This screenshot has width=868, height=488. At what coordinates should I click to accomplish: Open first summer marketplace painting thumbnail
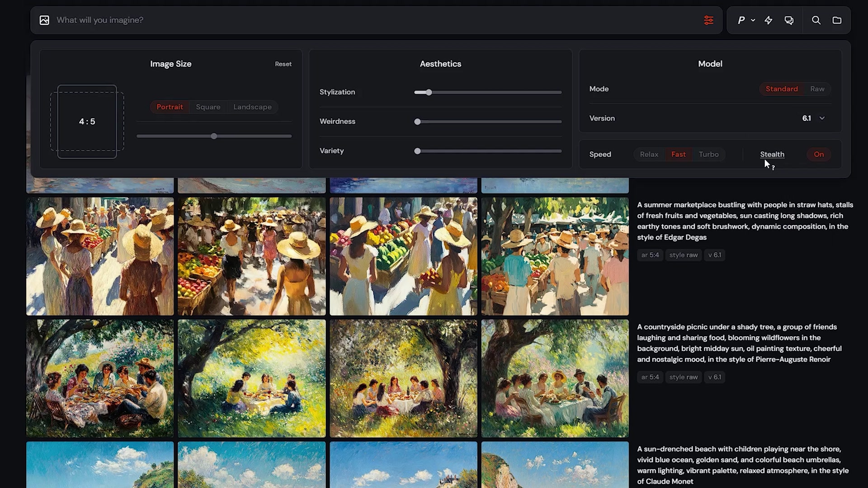click(x=100, y=256)
